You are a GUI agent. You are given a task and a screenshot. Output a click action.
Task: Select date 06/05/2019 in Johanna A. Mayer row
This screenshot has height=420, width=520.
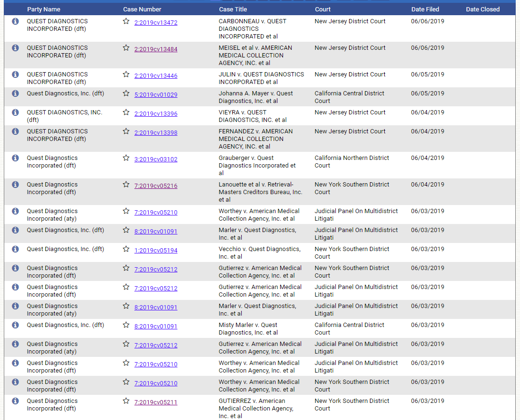tap(427, 93)
